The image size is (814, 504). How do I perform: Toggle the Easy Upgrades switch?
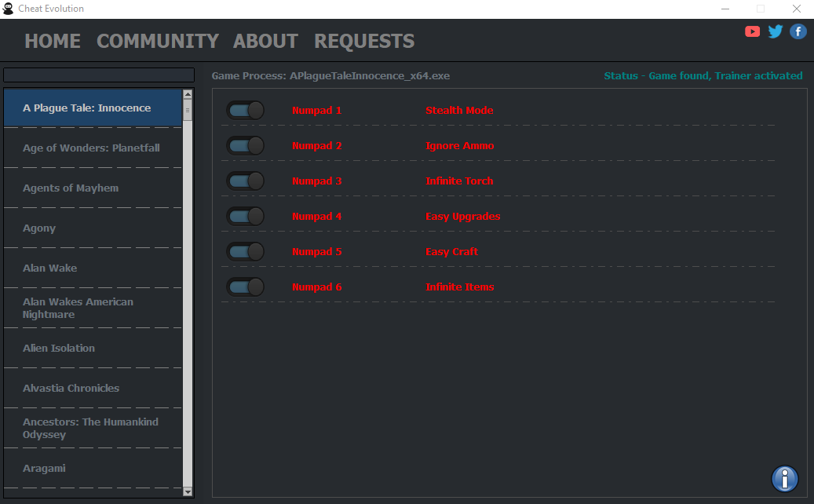(x=246, y=216)
